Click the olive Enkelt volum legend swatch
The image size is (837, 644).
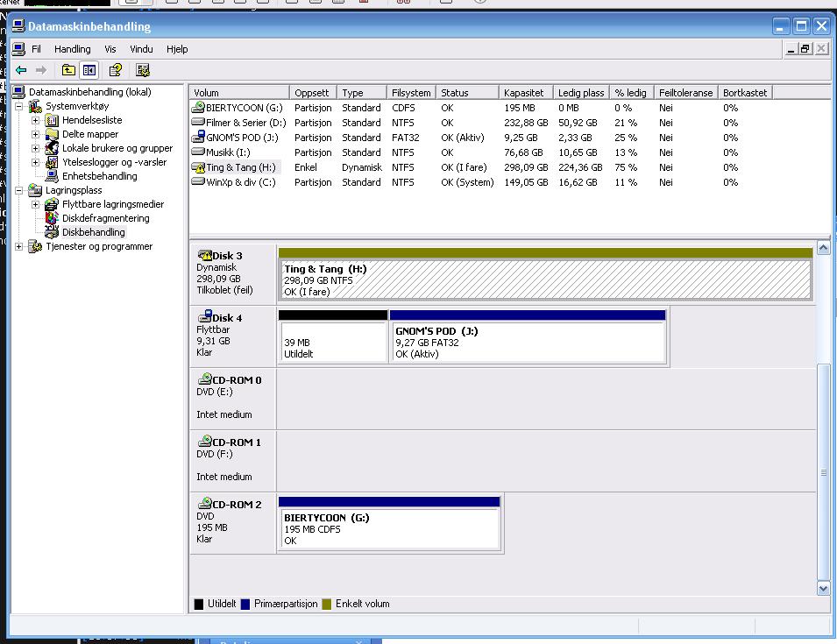pos(327,604)
